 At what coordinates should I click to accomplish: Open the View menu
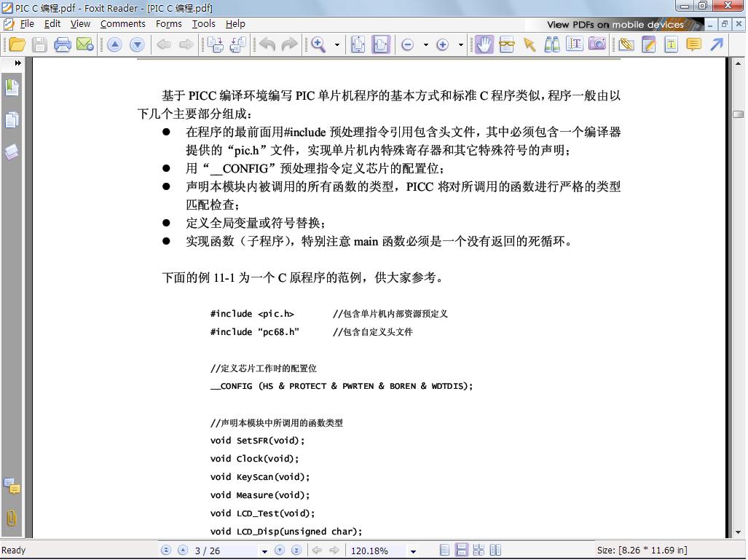click(80, 24)
